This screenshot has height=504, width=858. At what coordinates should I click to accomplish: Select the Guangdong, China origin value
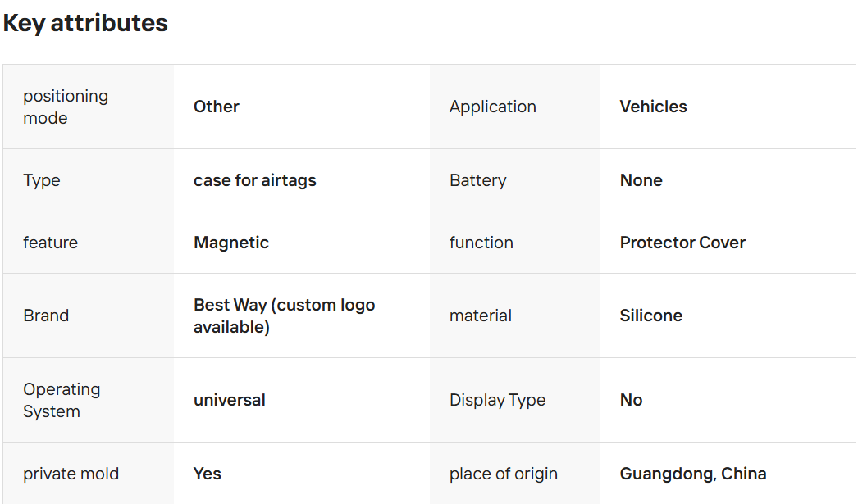pos(693,474)
